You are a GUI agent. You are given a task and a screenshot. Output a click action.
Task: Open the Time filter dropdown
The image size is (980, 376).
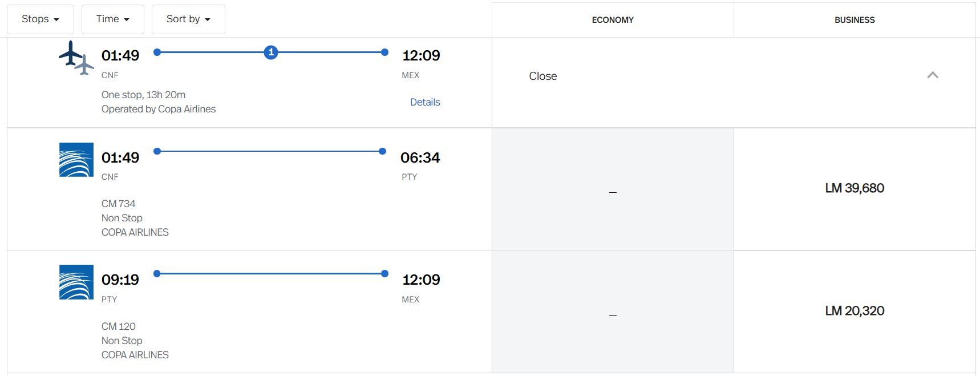[113, 19]
